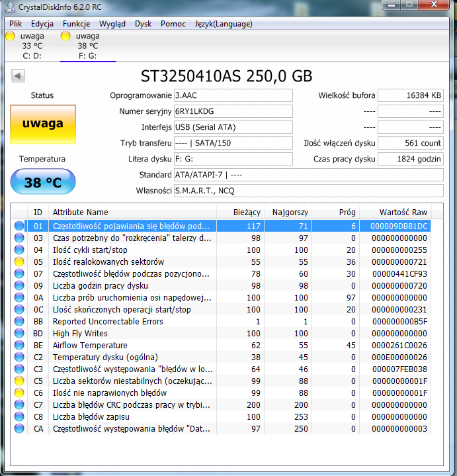The height and width of the screenshot is (476, 457).
Task: Minimize the CrystalDiskInfo window
Action: [x=392, y=5]
